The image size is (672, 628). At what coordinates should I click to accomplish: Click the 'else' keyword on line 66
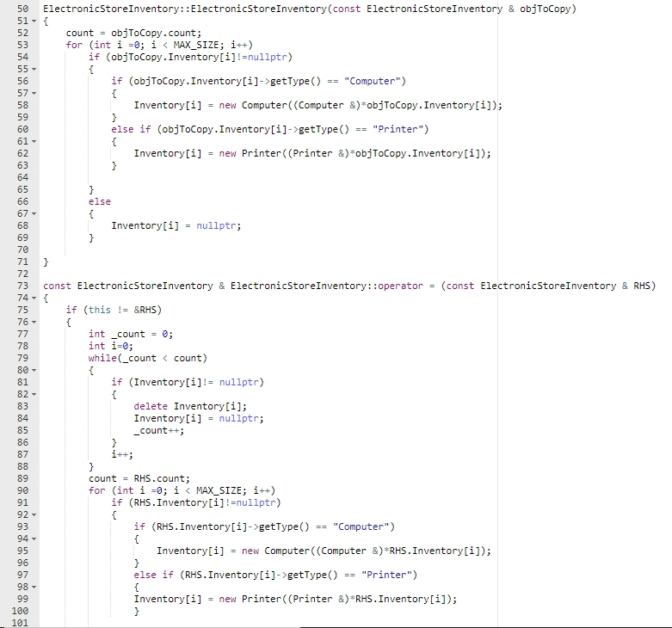pos(100,201)
